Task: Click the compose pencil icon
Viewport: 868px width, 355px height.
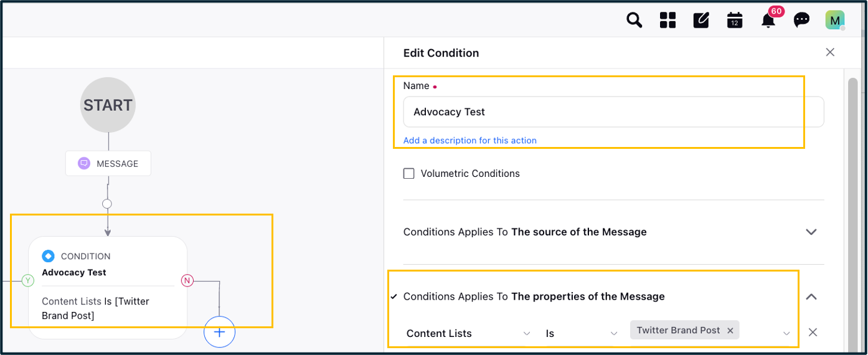Action: click(701, 20)
